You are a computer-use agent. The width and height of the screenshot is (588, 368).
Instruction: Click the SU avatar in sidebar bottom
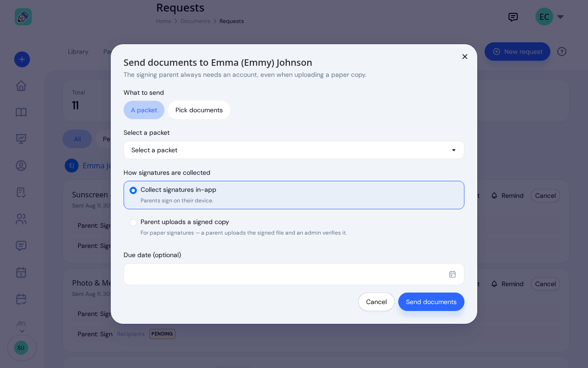point(21,348)
